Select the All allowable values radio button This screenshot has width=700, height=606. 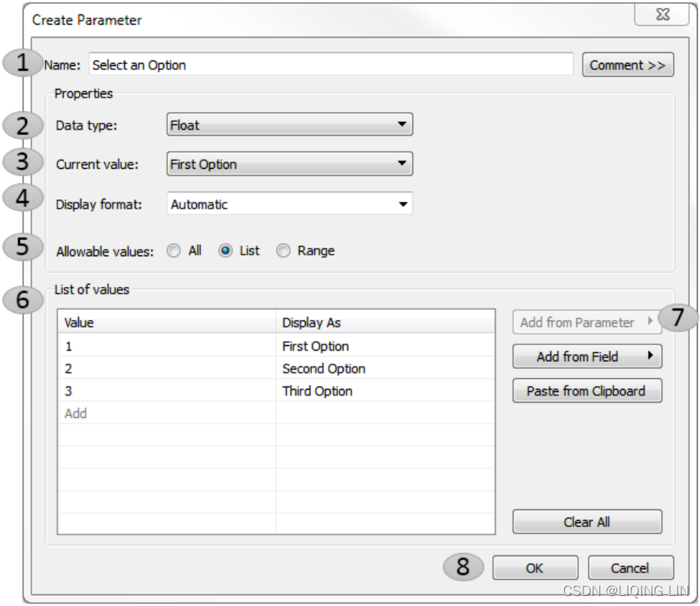[174, 251]
